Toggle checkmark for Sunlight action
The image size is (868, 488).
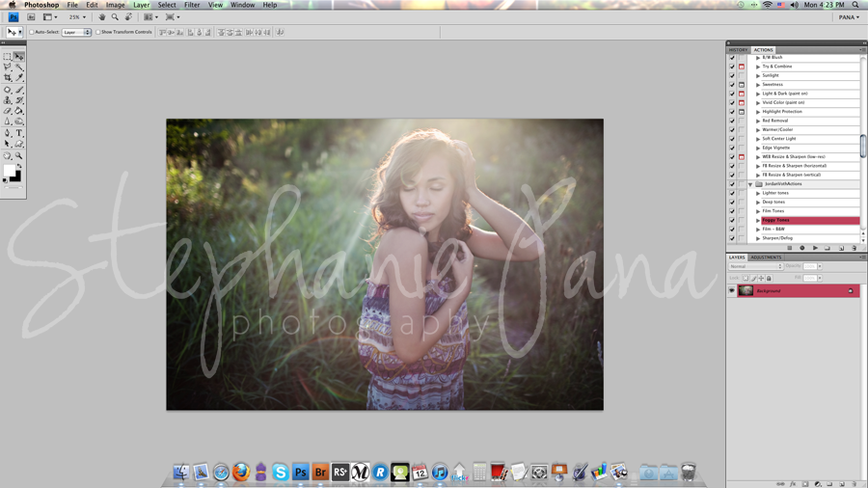732,75
